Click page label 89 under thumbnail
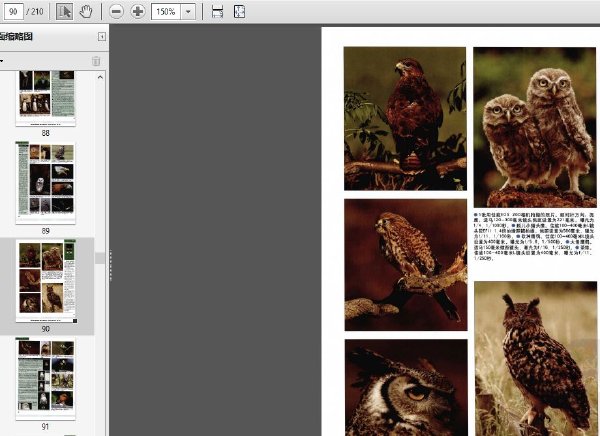 click(46, 231)
